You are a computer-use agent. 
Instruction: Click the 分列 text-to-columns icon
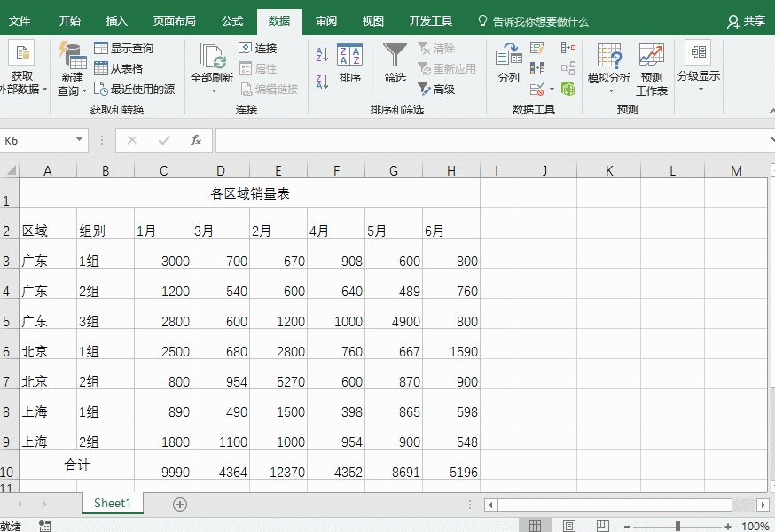[508, 63]
